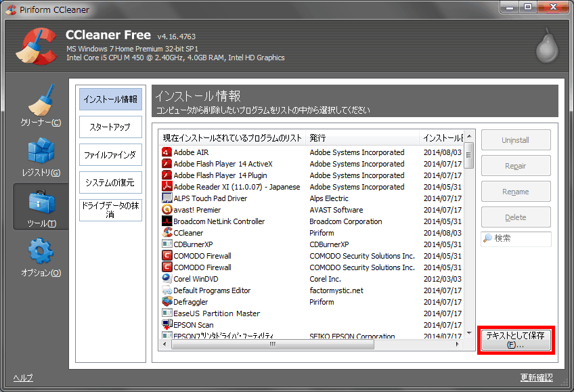Sort by the 発行 publisher column header
Screen dimensions: 574x392
click(362, 138)
